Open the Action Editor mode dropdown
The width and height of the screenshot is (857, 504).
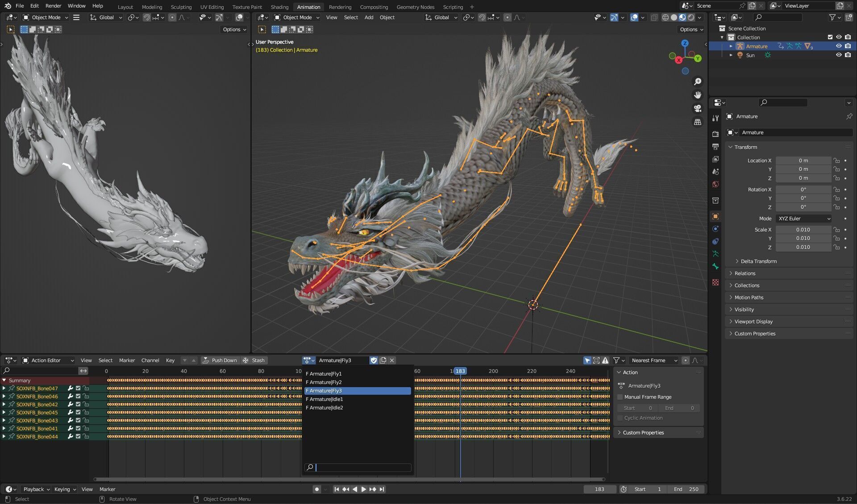point(48,360)
